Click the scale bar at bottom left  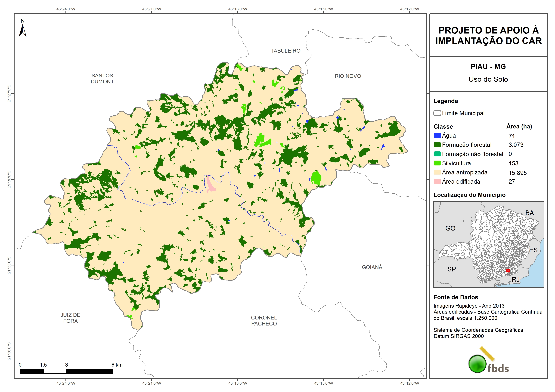66,371
